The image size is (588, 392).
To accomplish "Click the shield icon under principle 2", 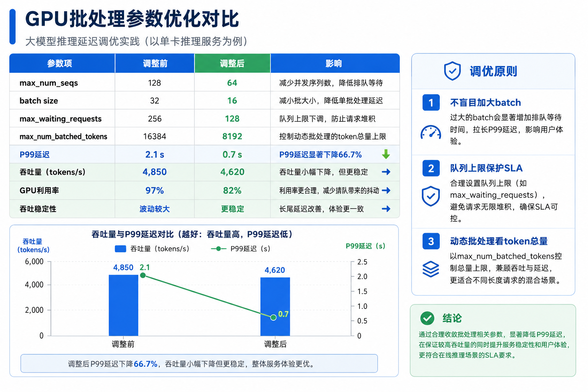I will click(x=431, y=196).
